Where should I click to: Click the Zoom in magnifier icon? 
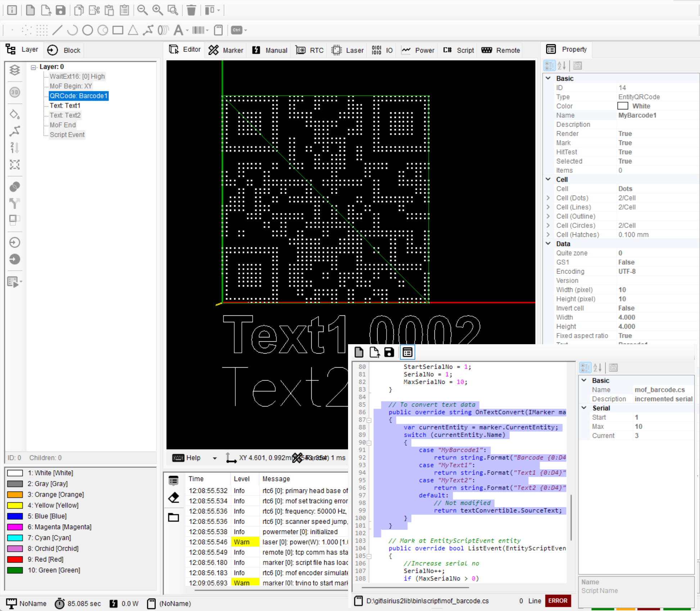click(x=158, y=10)
